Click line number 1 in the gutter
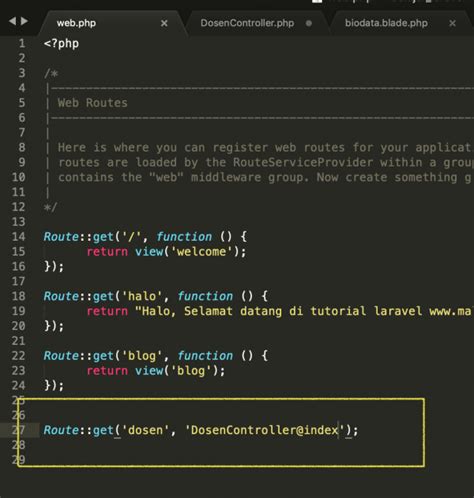Screen dimensions: 474x498 click(x=22, y=44)
